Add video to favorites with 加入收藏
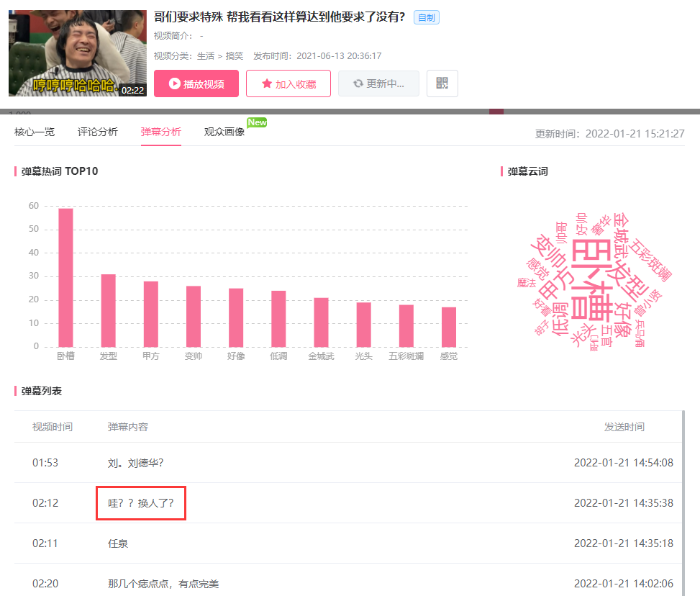The height and width of the screenshot is (596, 700). click(x=288, y=83)
